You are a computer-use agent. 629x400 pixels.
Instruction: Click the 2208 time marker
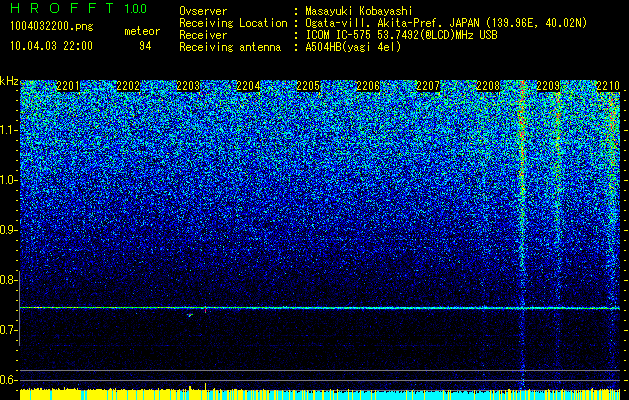coord(488,85)
